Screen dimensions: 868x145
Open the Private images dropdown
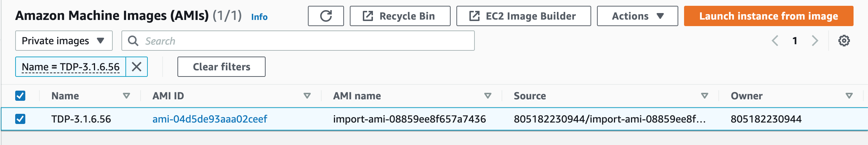[x=64, y=41]
